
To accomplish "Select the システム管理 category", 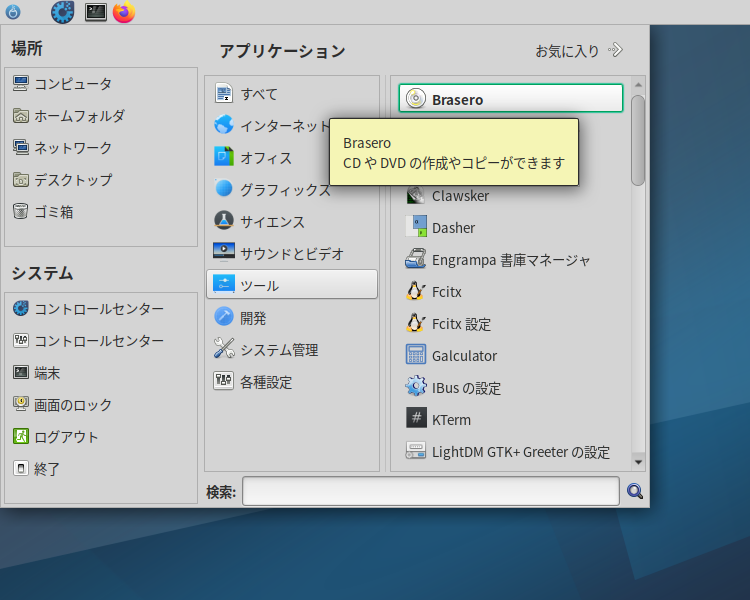I will [x=292, y=349].
